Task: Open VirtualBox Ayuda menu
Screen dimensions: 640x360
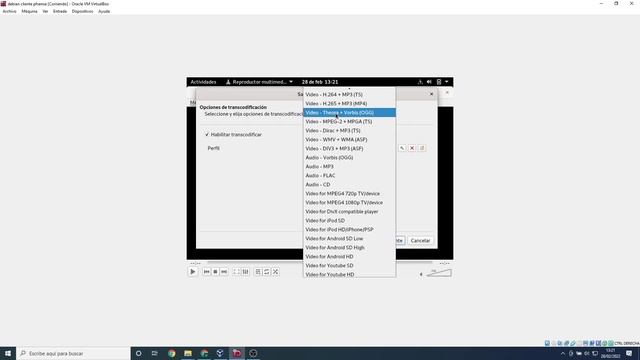Action: (x=104, y=11)
